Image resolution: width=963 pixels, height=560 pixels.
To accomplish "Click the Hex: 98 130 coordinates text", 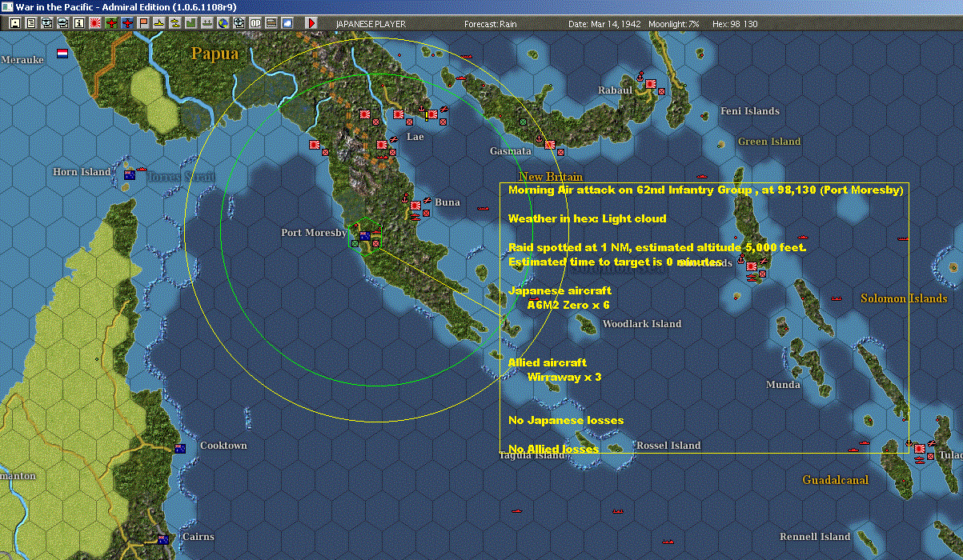I will pyautogui.click(x=734, y=24).
